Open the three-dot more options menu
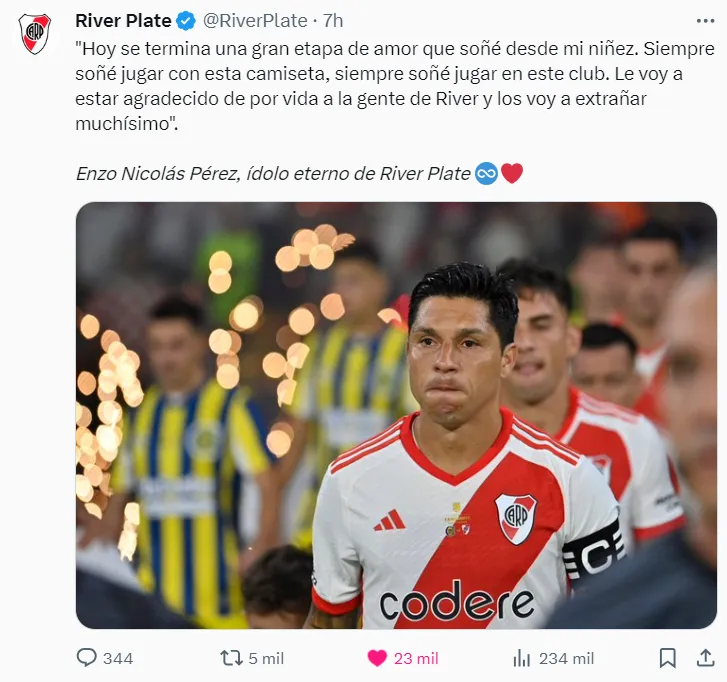 point(705,21)
